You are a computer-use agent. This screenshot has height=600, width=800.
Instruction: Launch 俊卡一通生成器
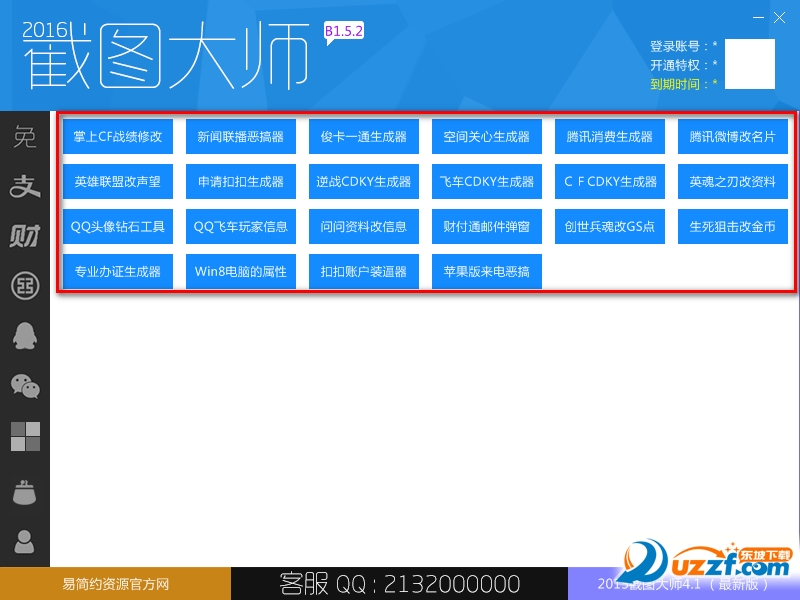coord(364,136)
